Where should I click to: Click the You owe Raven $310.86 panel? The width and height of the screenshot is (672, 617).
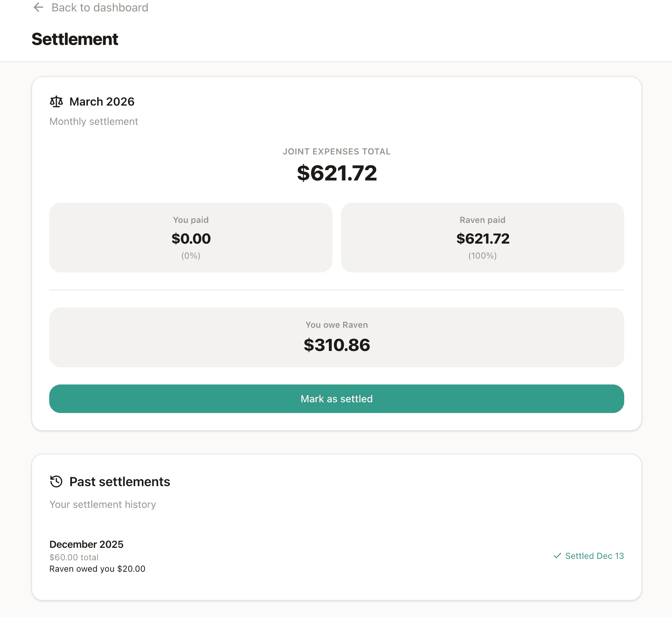click(x=336, y=337)
